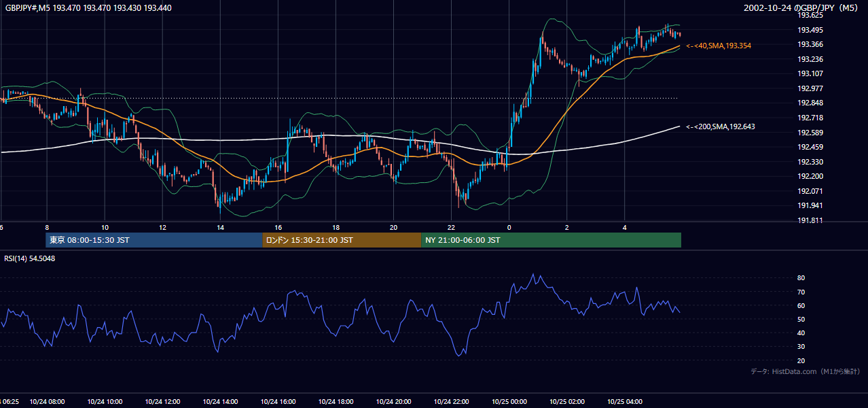
Task: Click price axis value 192.589
Action: [x=810, y=133]
